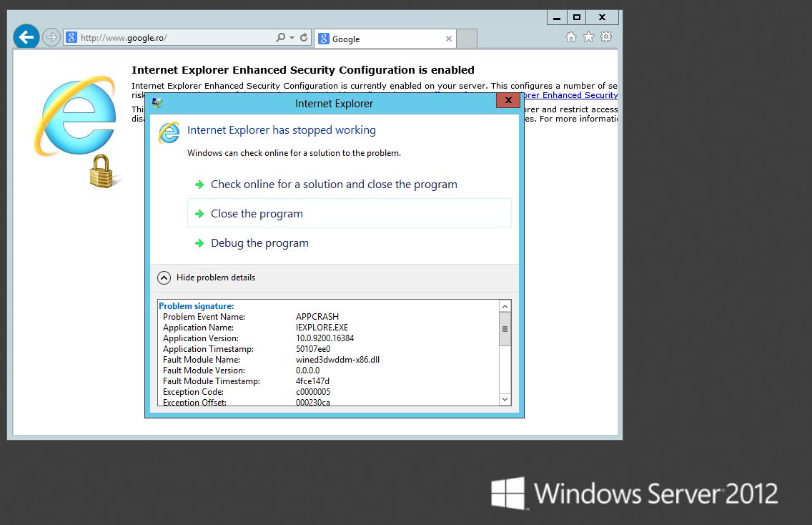Click the Home icon
Screen dimensions: 812x525
(x=570, y=36)
